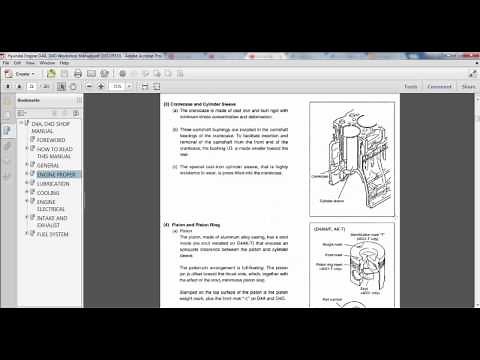The image size is (480, 360).
Task: Click the Open file folder icon
Action: (51, 74)
